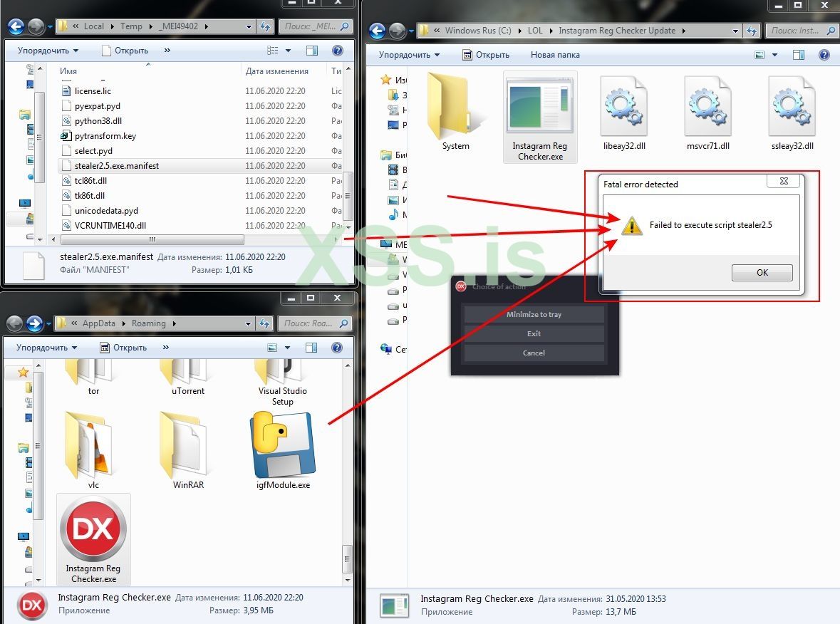The height and width of the screenshot is (624, 840).
Task: Show more toolbar commands in Roaming window
Action: (x=166, y=347)
